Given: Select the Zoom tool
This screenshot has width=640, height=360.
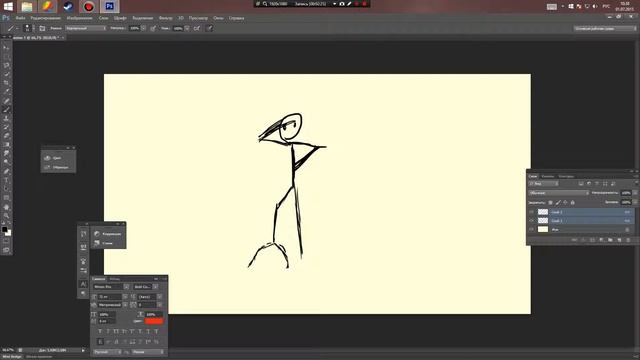Looking at the screenshot, I should (6, 216).
